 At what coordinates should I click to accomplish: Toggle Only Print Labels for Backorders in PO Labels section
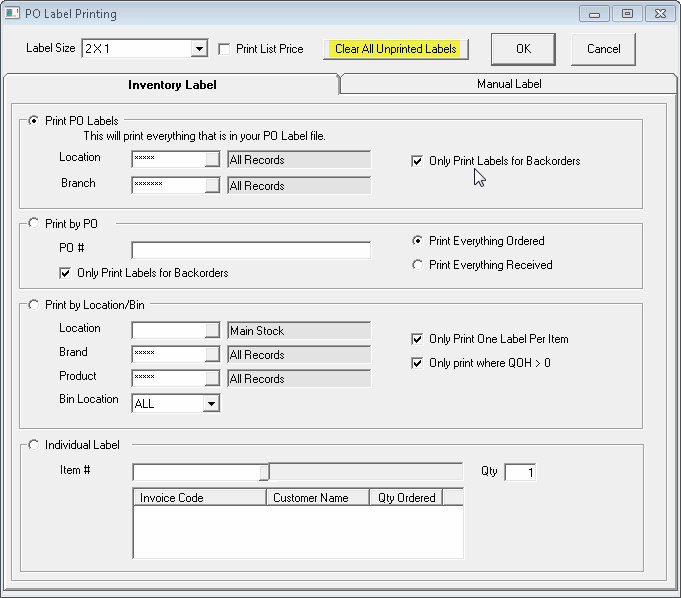click(x=417, y=161)
